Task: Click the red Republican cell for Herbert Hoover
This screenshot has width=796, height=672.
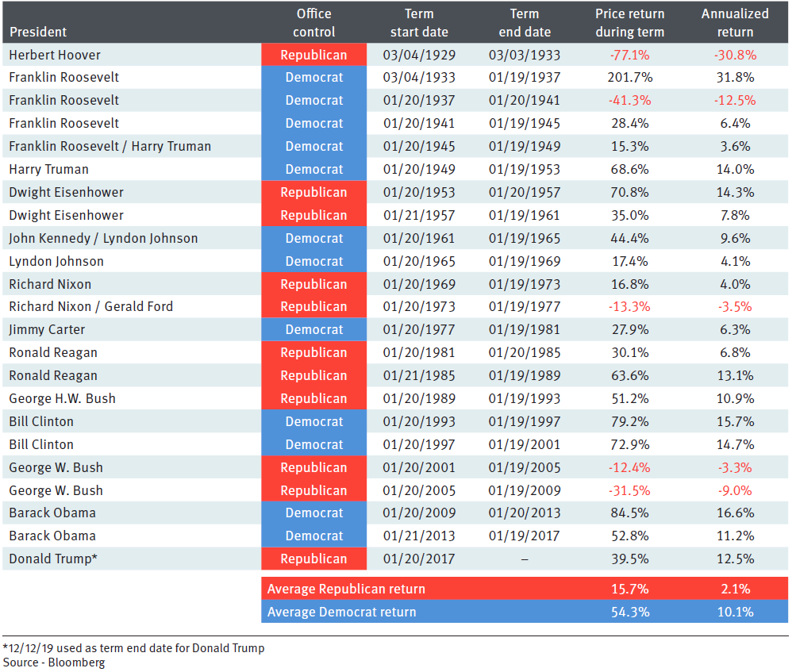Action: coord(314,55)
